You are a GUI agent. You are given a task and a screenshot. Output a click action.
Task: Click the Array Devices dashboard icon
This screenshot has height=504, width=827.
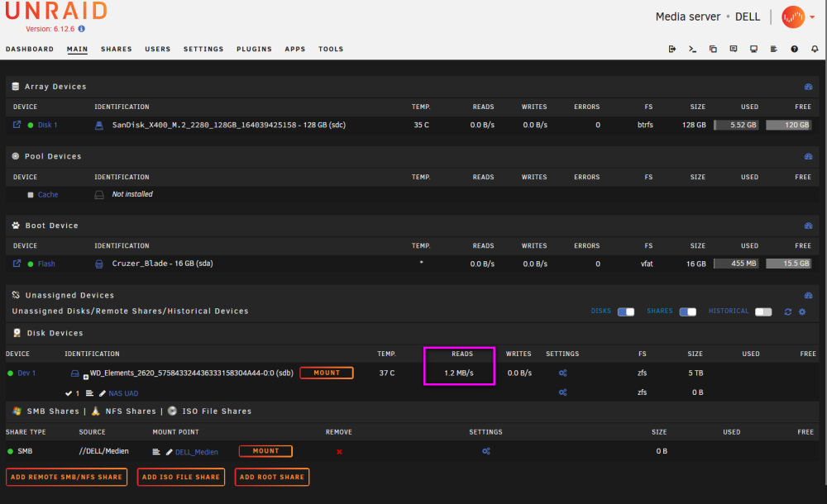tap(809, 87)
